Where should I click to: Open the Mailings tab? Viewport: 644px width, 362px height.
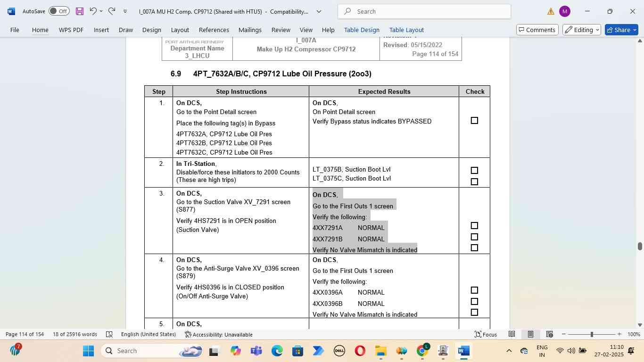[250, 30]
